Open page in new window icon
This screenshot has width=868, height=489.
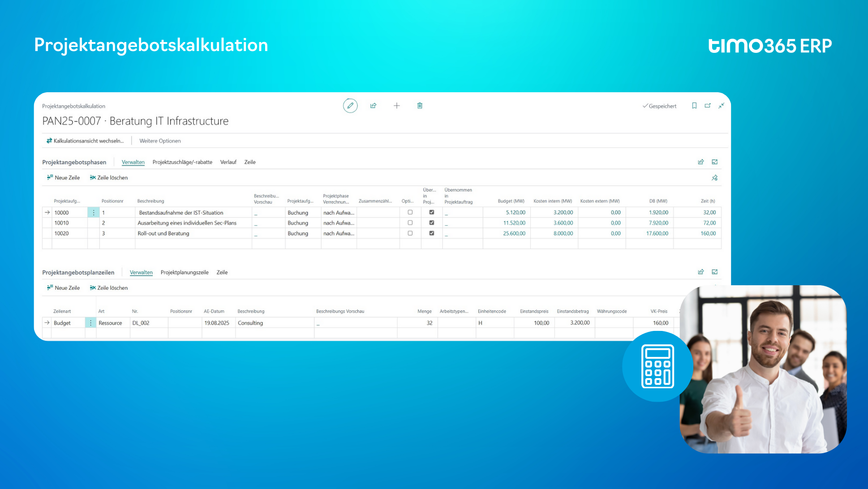(x=708, y=106)
